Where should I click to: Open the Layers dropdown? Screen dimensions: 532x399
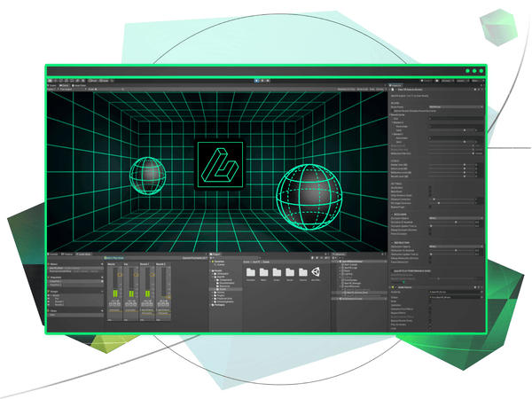tap(463, 81)
